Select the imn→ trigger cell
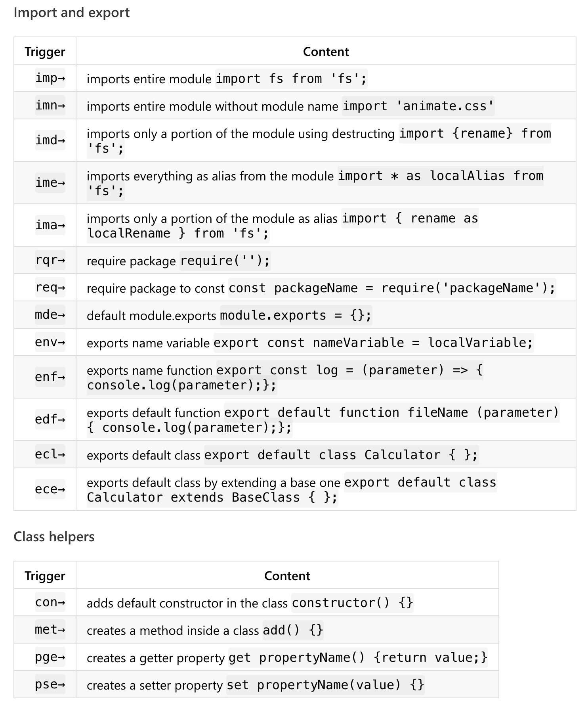 point(50,105)
